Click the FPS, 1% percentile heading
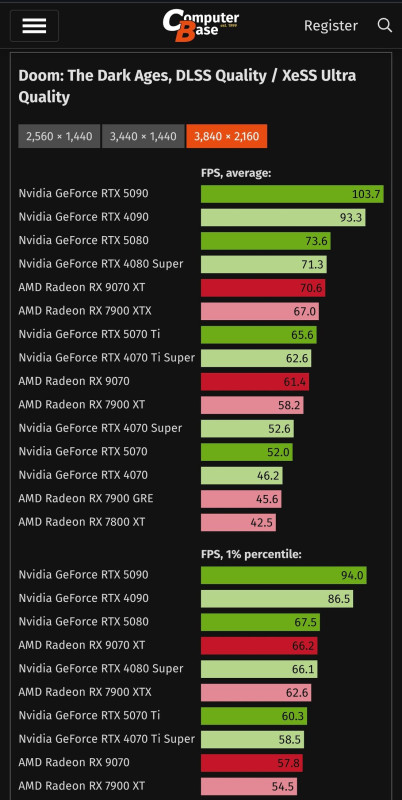The image size is (402, 800). (x=252, y=554)
